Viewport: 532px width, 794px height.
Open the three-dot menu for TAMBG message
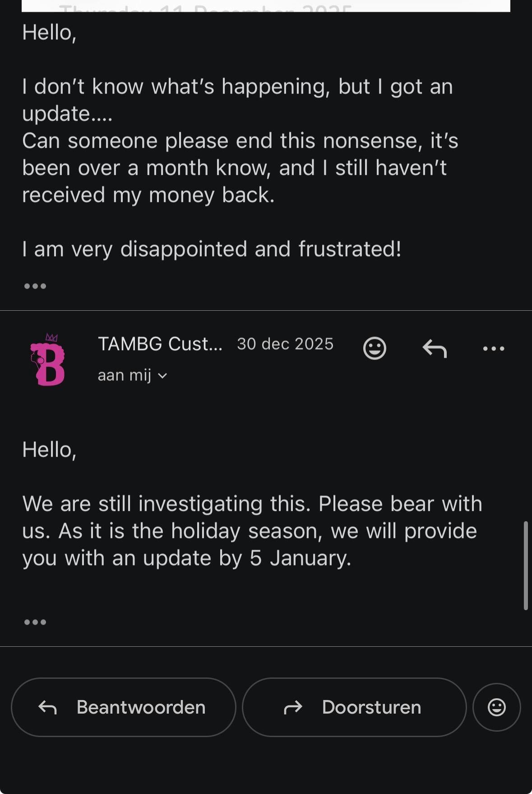(494, 348)
